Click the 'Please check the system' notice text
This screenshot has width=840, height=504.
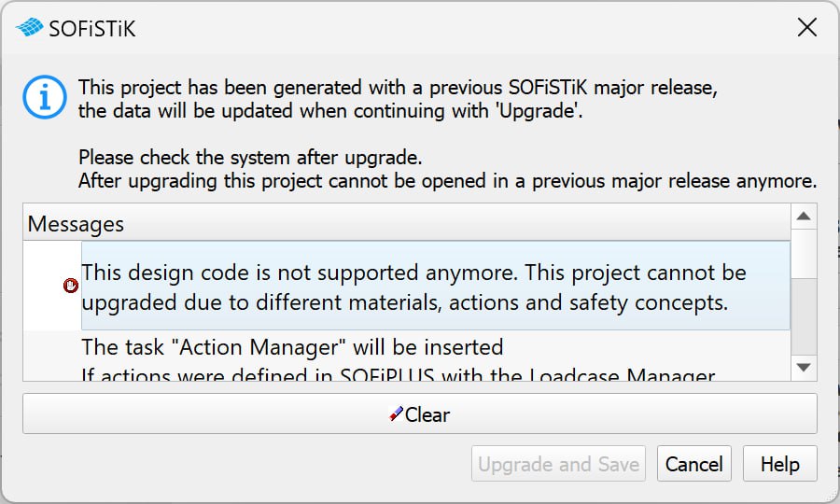click(250, 158)
